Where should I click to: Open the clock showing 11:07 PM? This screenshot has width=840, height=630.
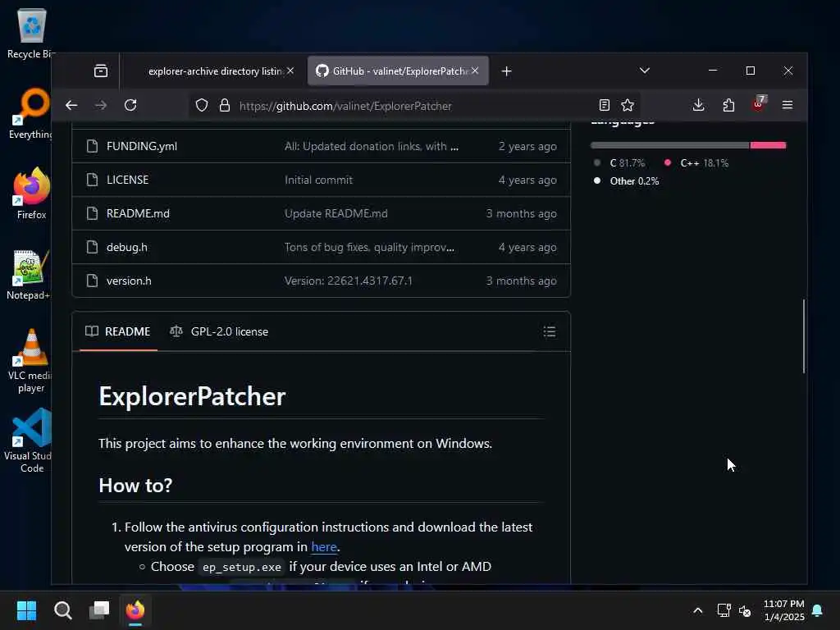(783, 610)
